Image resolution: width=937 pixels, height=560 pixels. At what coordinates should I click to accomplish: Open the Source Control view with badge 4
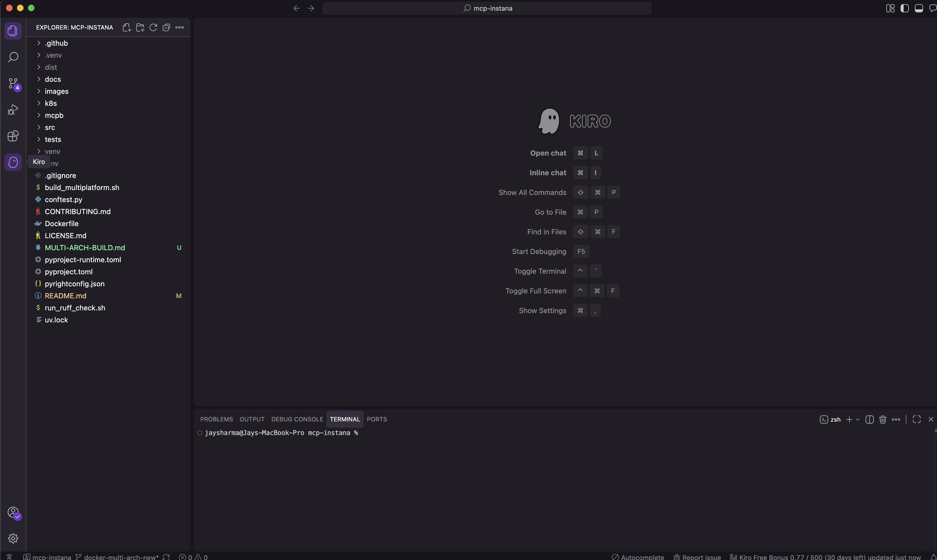[x=13, y=83]
